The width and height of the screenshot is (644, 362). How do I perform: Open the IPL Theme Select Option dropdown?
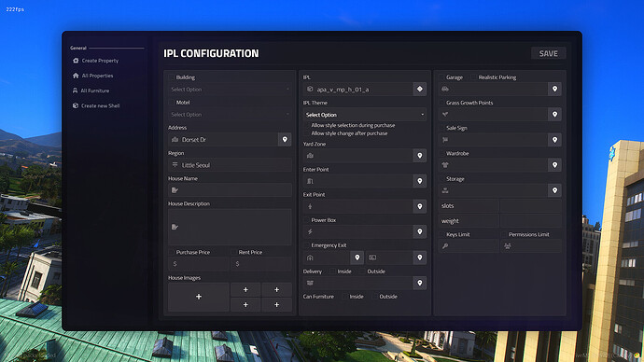(365, 115)
